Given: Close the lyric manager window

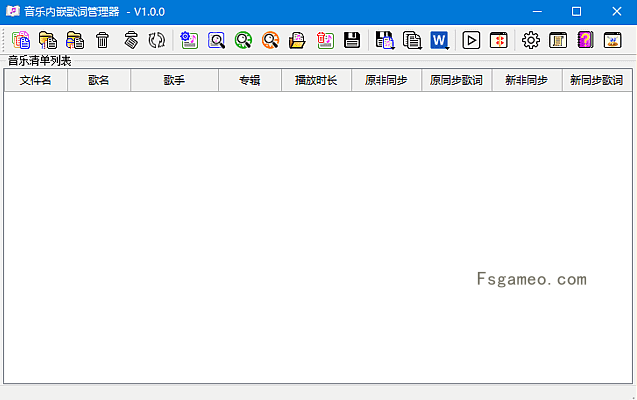Looking at the screenshot, I should [617, 11].
